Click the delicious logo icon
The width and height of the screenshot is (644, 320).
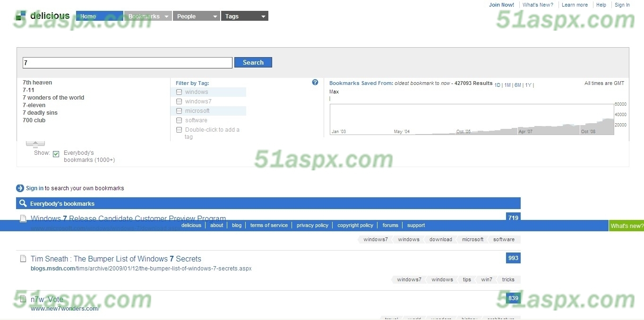tap(21, 16)
